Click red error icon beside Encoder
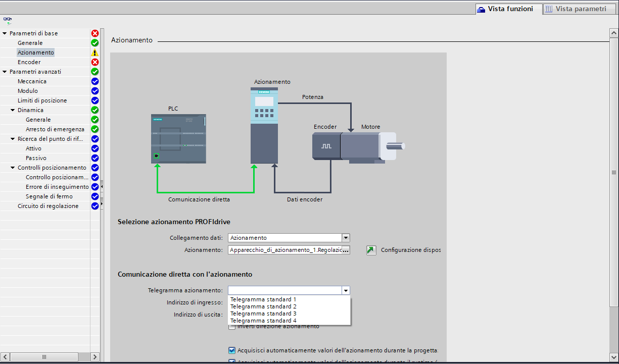Image resolution: width=619 pixels, height=364 pixels. click(94, 62)
